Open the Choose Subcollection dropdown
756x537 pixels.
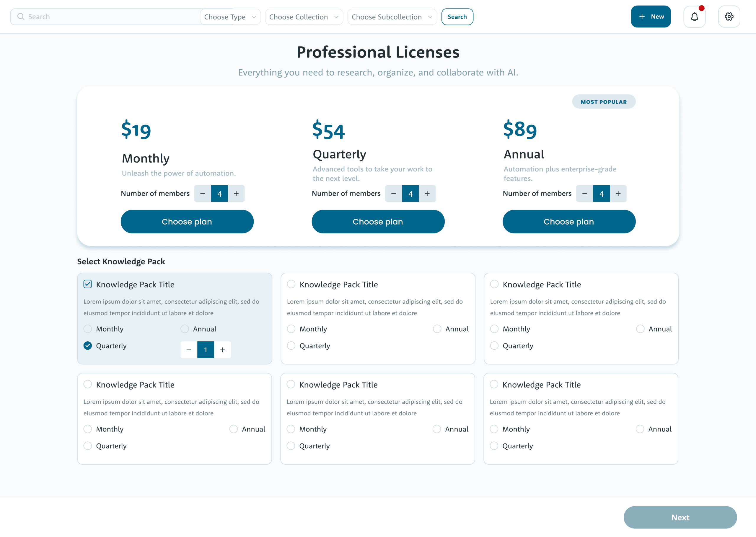coord(392,17)
